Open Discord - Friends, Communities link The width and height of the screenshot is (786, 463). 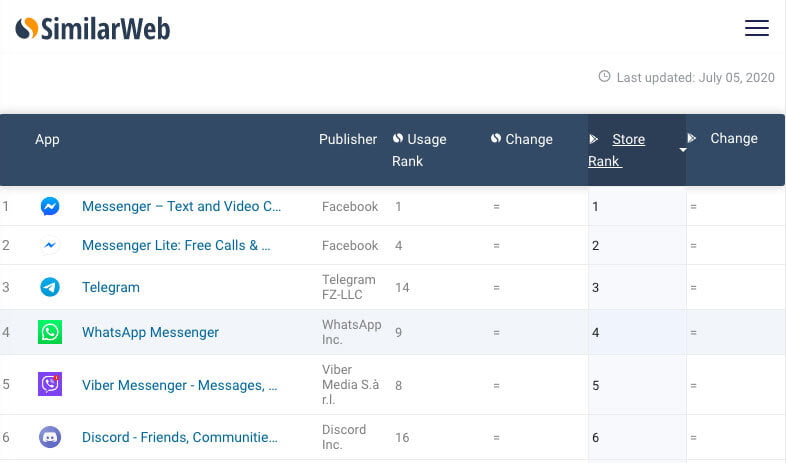pos(179,437)
